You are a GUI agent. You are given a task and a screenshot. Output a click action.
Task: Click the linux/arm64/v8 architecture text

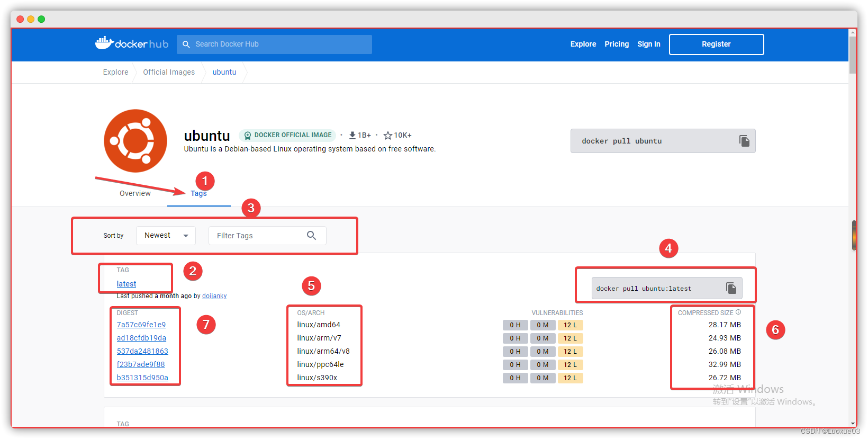[323, 351]
